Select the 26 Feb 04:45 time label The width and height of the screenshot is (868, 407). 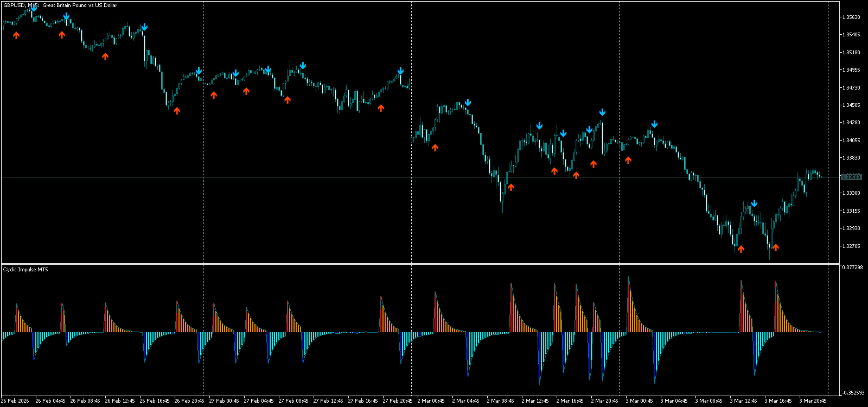coord(50,401)
